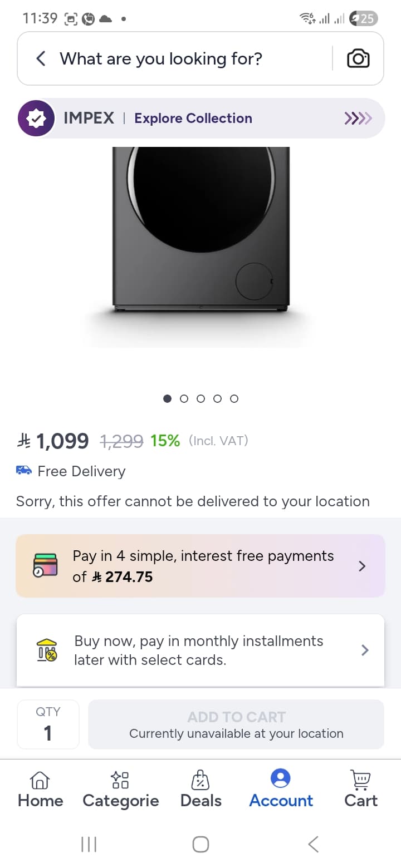Open the Categories tab
Image resolution: width=401 pixels, height=868 pixels.
point(120,788)
